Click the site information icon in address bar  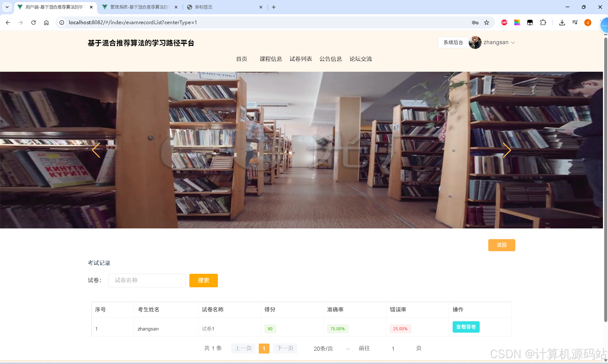(62, 22)
